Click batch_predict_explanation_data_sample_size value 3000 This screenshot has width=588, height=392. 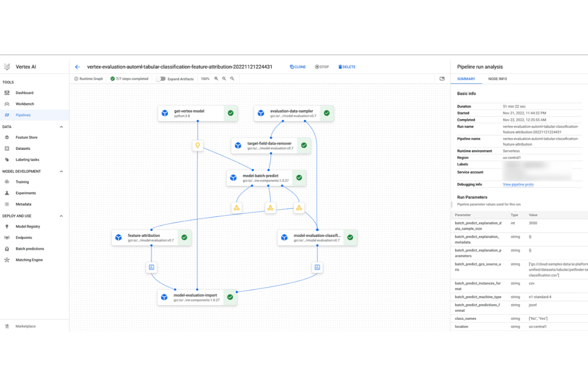point(533,223)
